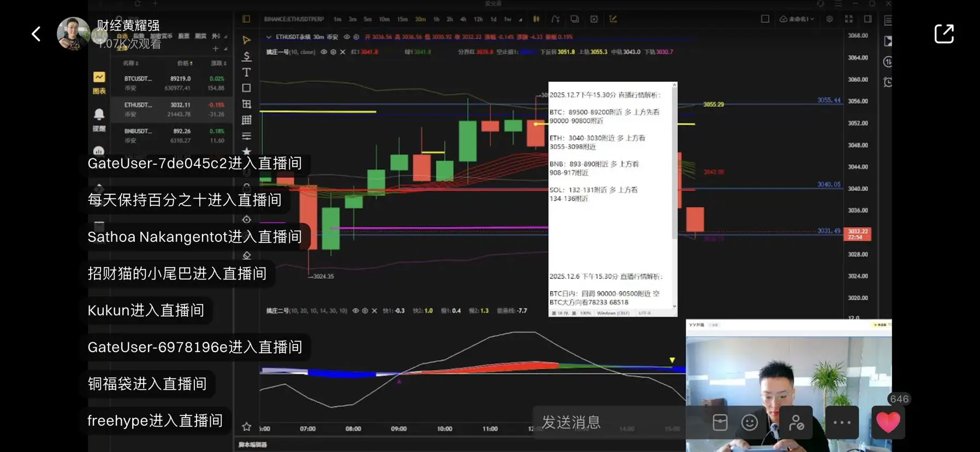Viewport: 980px width, 452px height.
Task: Select the rectangle shape drawing tool
Action: pos(247,88)
